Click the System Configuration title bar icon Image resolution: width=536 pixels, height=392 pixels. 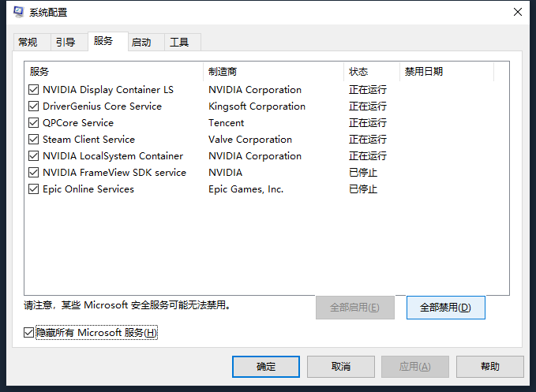coord(18,12)
